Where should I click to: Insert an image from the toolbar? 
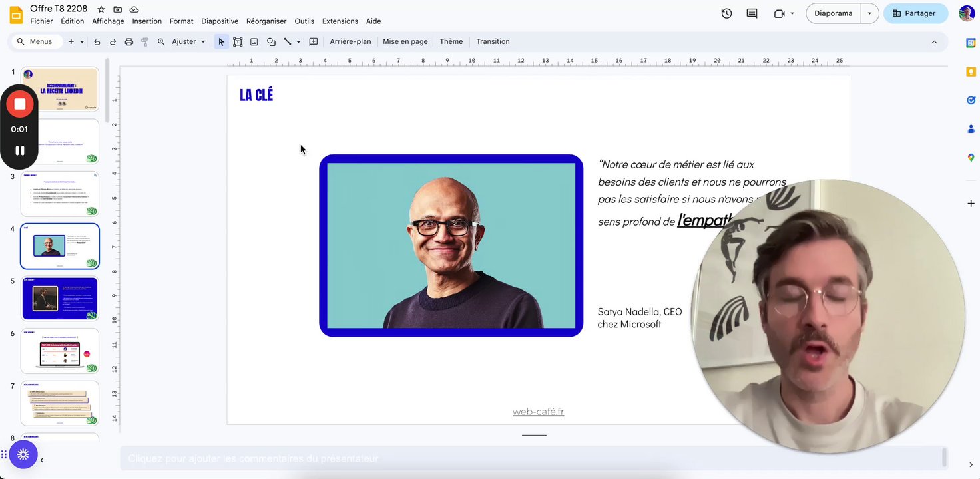tap(254, 41)
